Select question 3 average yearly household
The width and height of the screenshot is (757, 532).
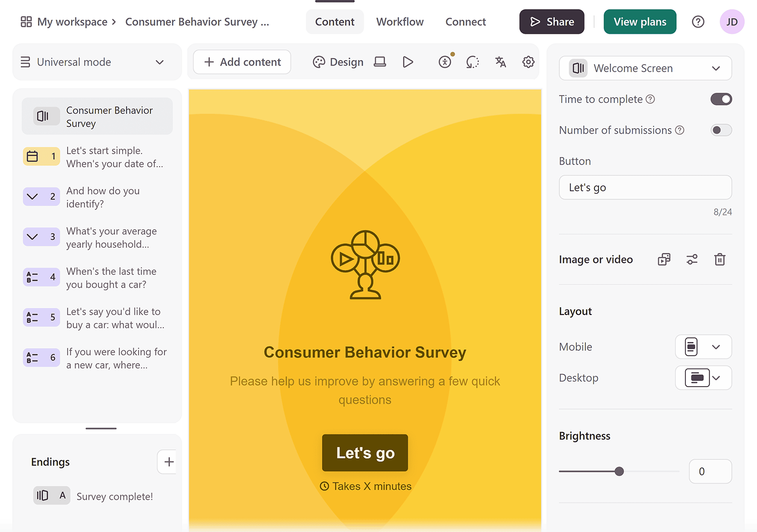pyautogui.click(x=97, y=238)
